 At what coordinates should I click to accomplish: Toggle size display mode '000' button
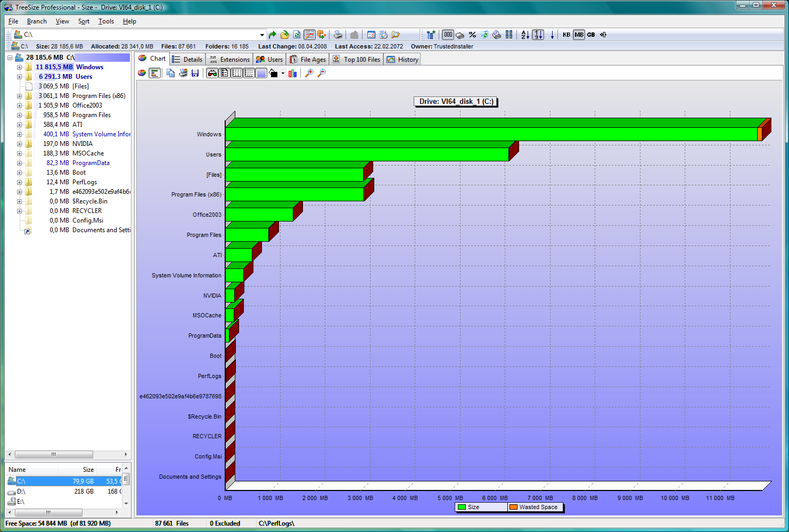pos(448,35)
